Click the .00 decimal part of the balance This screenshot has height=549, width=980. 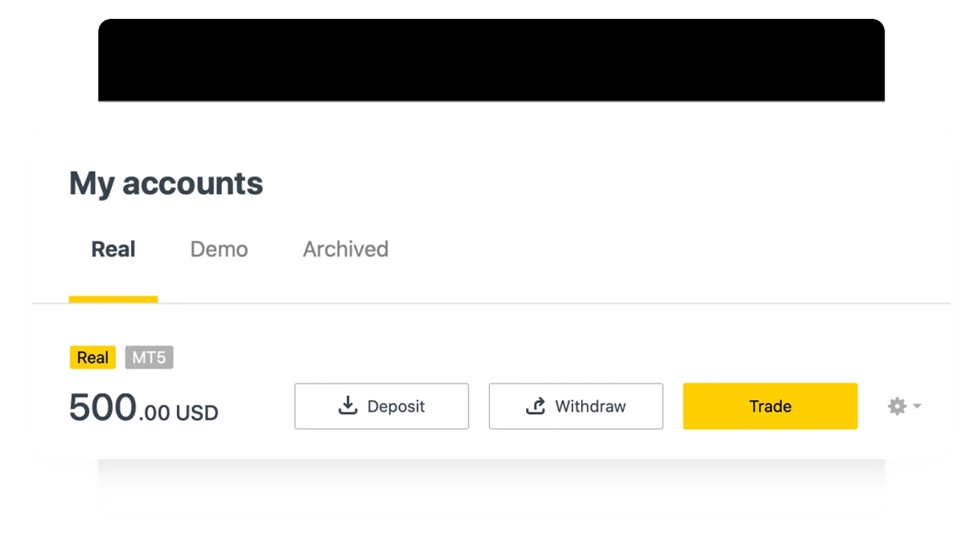[154, 413]
